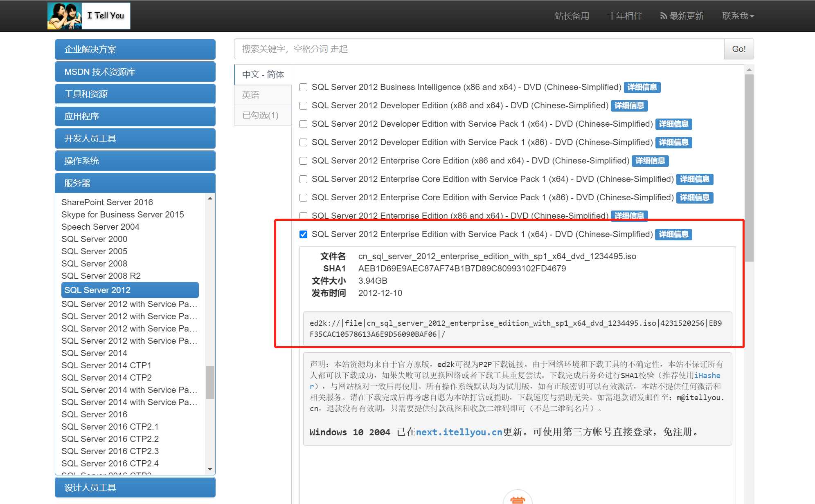Image resolution: width=815 pixels, height=504 pixels.
Task: Select Speech Server 2004 entry
Action: click(100, 227)
